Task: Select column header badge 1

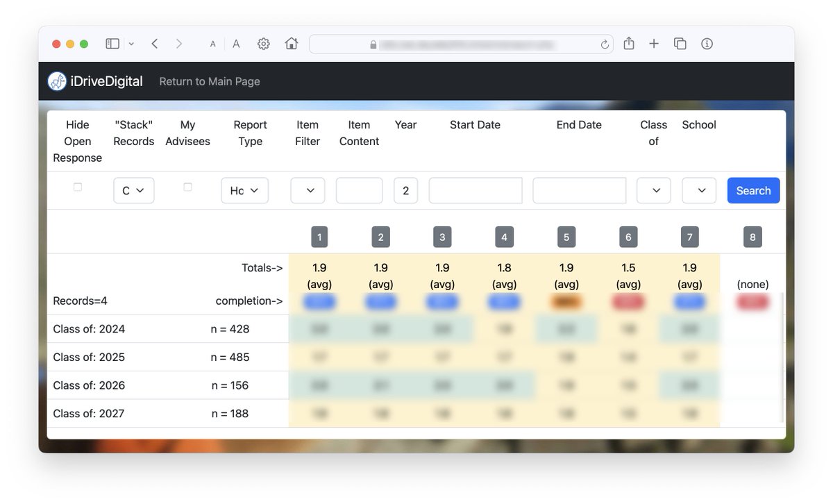Action: 319,237
